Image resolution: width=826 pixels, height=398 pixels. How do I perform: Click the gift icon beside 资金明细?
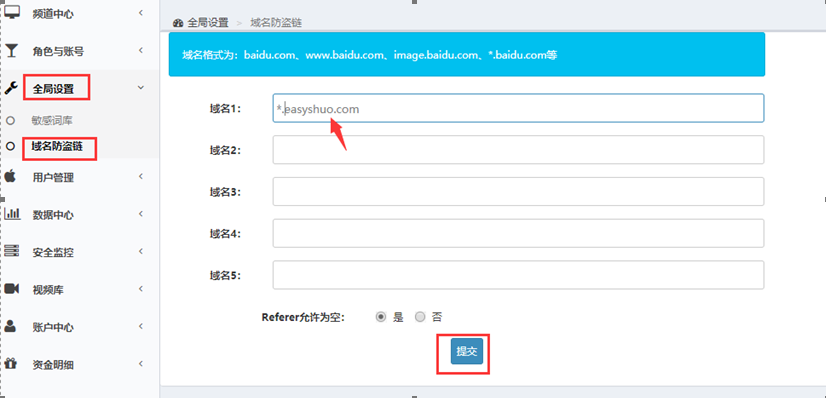click(x=11, y=363)
